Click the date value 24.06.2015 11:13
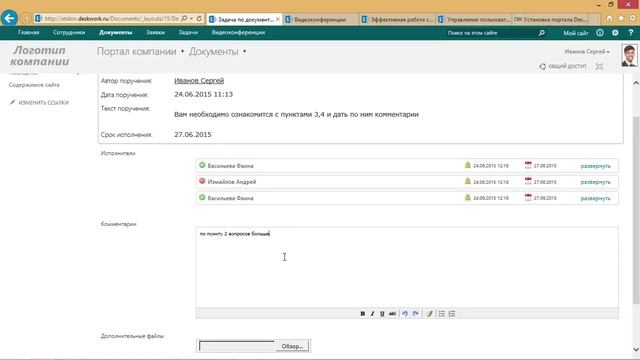Image resolution: width=640 pixels, height=360 pixels. (203, 94)
